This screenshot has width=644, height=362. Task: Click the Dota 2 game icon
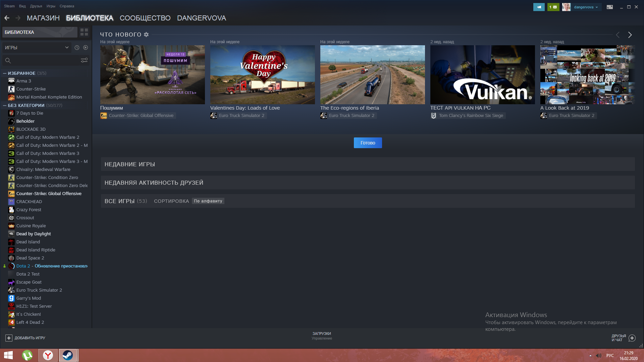[11, 266]
